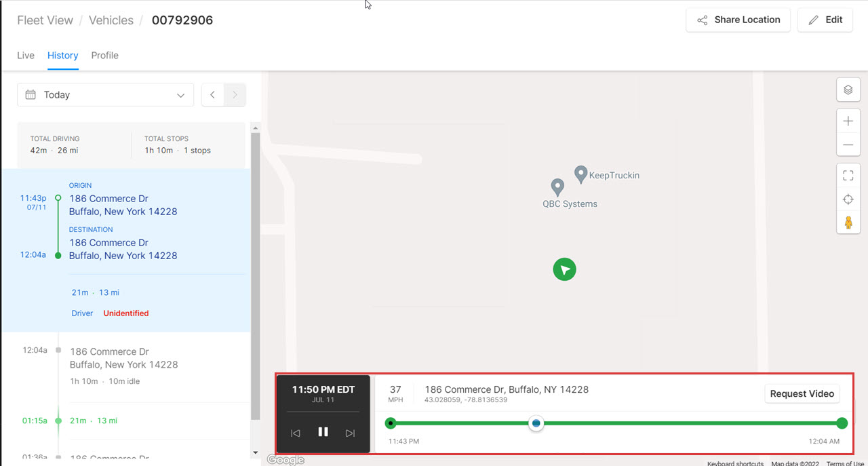Enter fullscreen map view
This screenshot has width=868, height=466.
(848, 174)
